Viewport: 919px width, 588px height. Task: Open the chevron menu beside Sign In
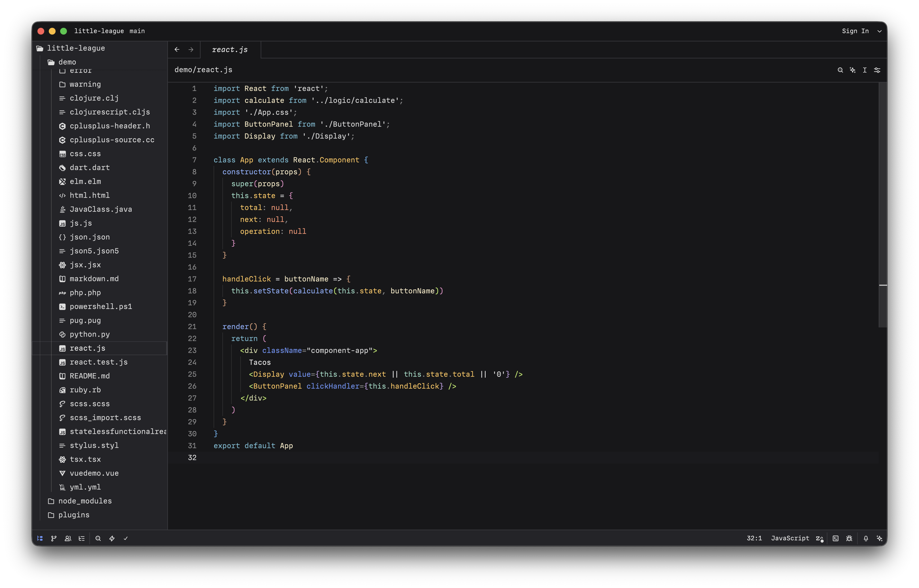point(879,31)
